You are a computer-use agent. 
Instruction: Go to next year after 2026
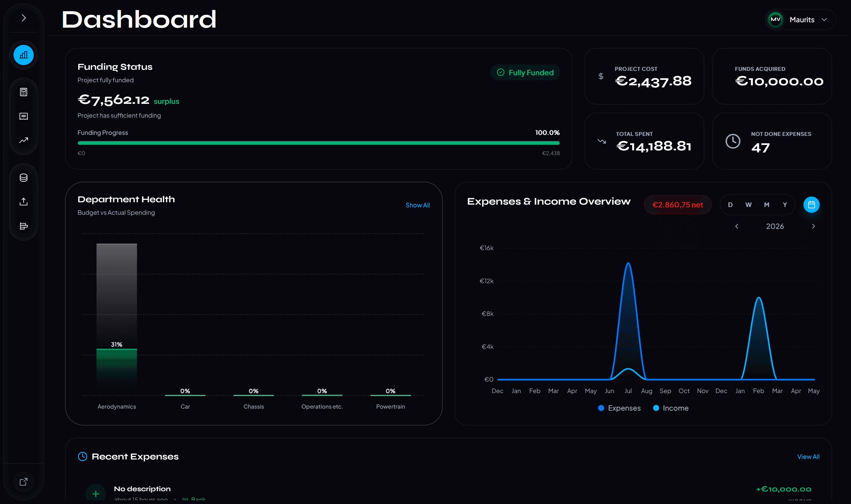point(813,227)
